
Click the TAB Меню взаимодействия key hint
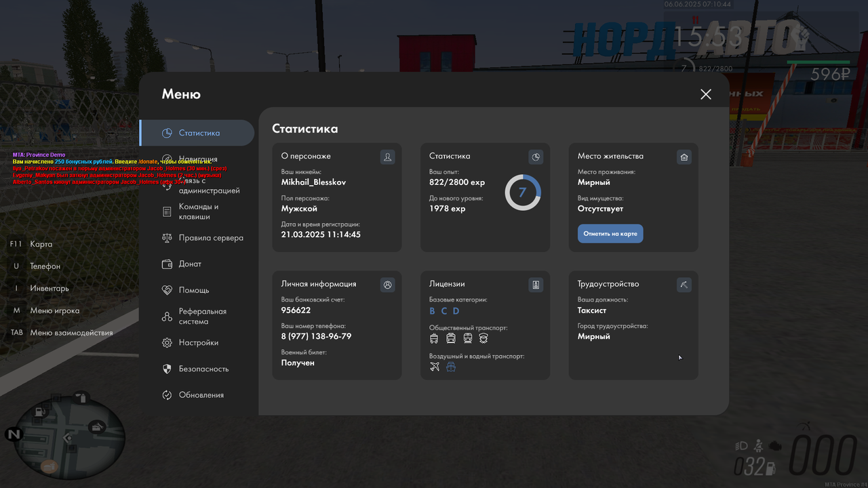pyautogui.click(x=61, y=333)
